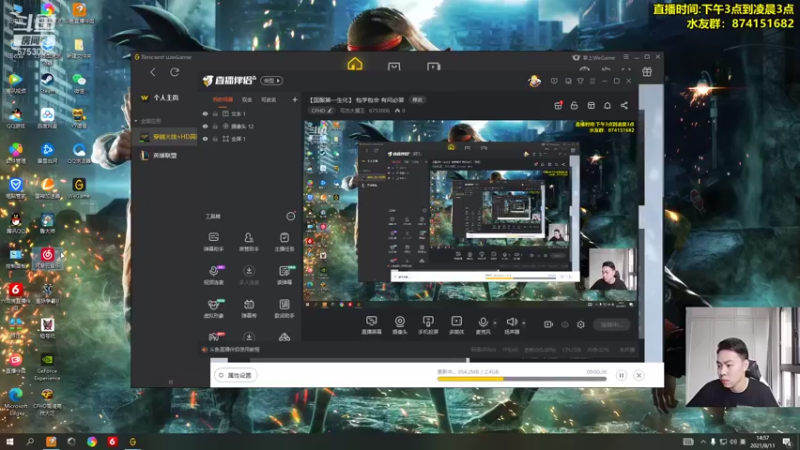Viewport: 800px width, 450px height.
Task: Open the notification bell above preview
Action: (x=607, y=106)
